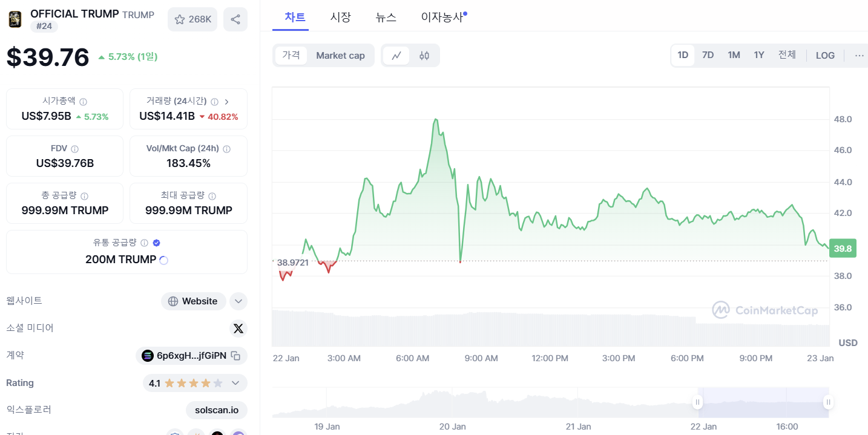
Task: Click the $39.76 price value
Action: 48,57
